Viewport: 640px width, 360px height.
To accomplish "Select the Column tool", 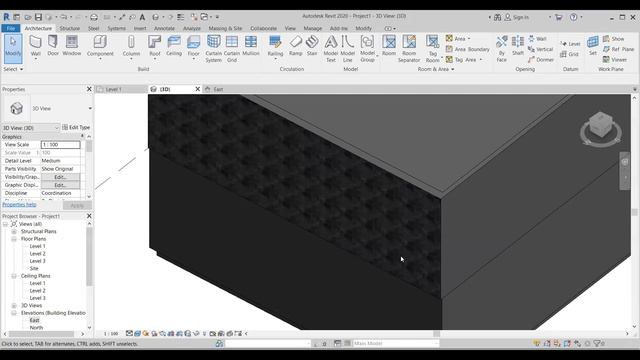I will click(131, 47).
